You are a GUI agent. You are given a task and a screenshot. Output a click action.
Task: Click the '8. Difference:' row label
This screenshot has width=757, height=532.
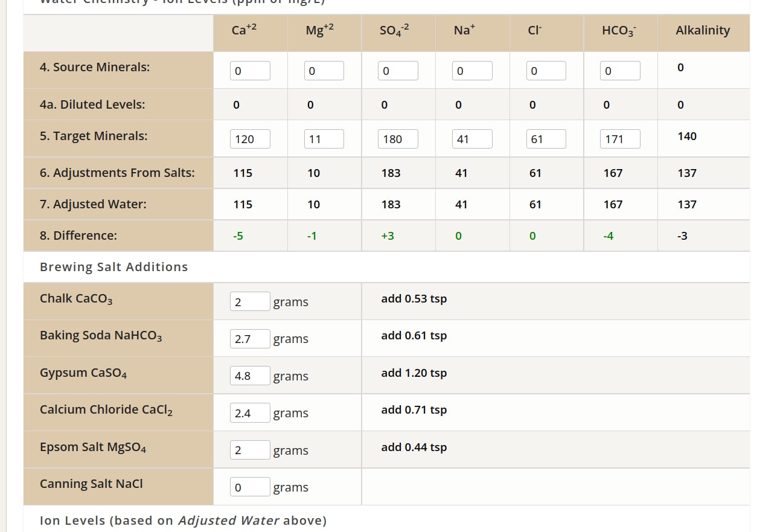point(78,236)
